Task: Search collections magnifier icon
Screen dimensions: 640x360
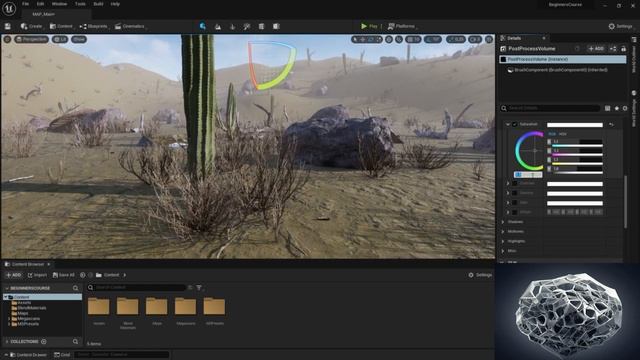Action: [x=76, y=342]
